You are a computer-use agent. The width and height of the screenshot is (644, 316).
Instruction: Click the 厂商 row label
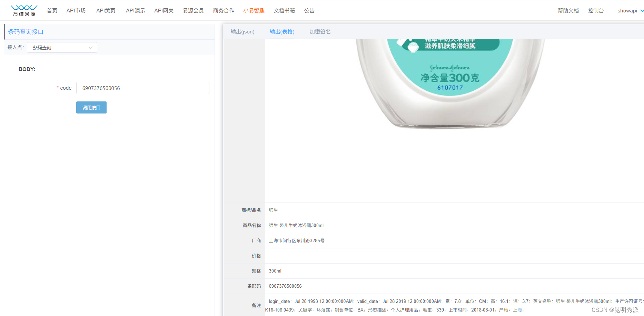point(256,241)
